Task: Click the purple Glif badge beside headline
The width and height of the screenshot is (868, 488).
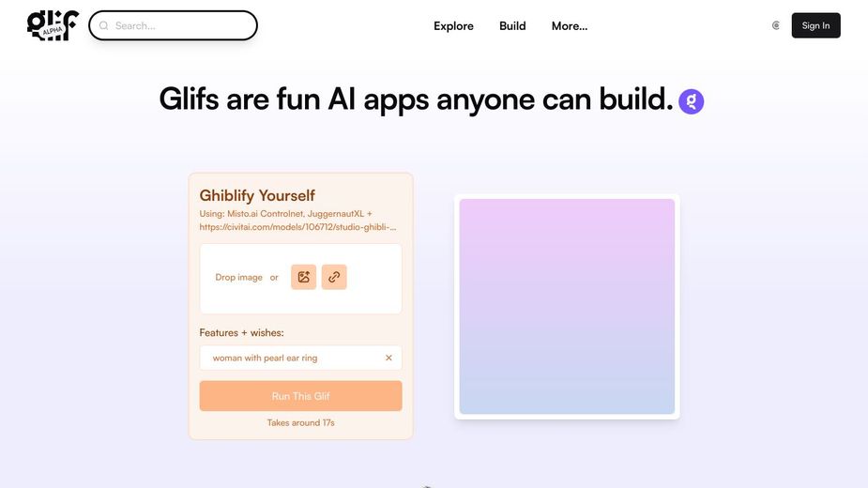Action: click(692, 101)
